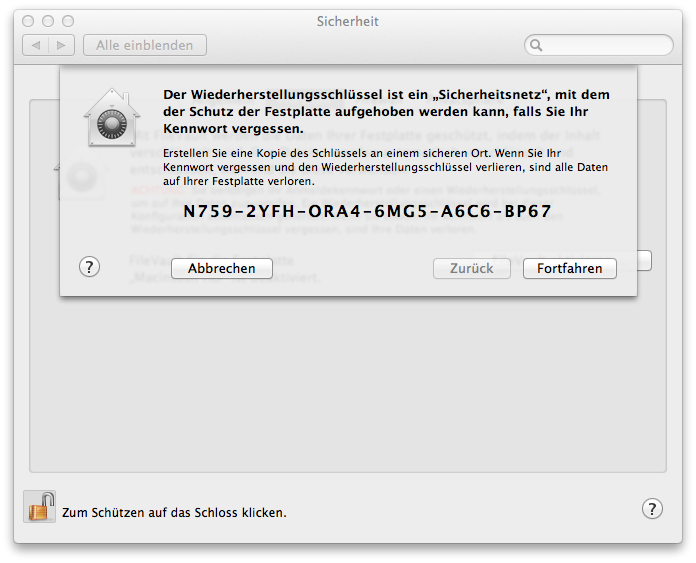Click the "Sicherheit" window title
Screen dimensions: 696x563
pyautogui.click(x=347, y=21)
